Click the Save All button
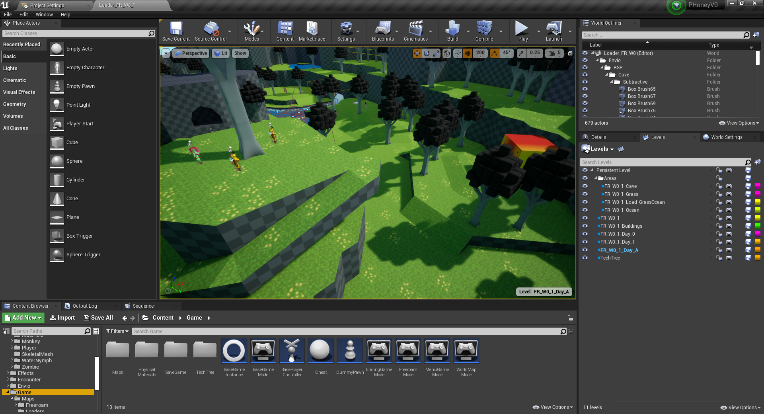 click(x=98, y=318)
